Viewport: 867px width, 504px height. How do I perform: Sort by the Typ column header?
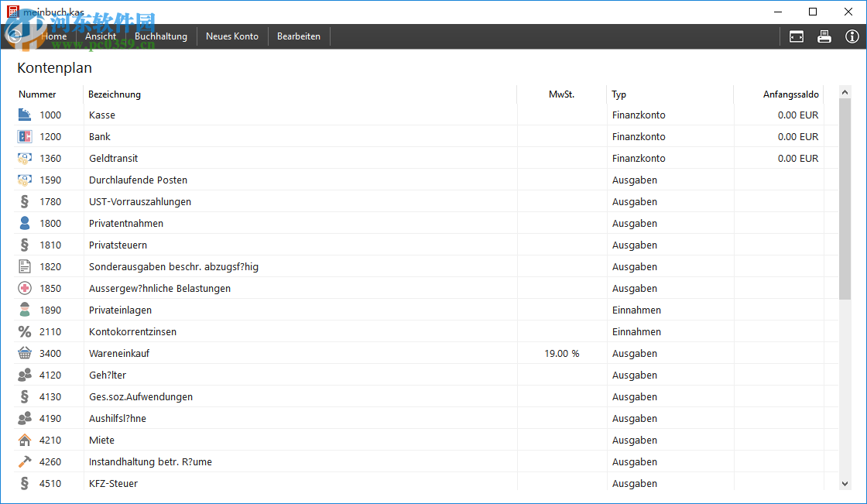tap(619, 94)
